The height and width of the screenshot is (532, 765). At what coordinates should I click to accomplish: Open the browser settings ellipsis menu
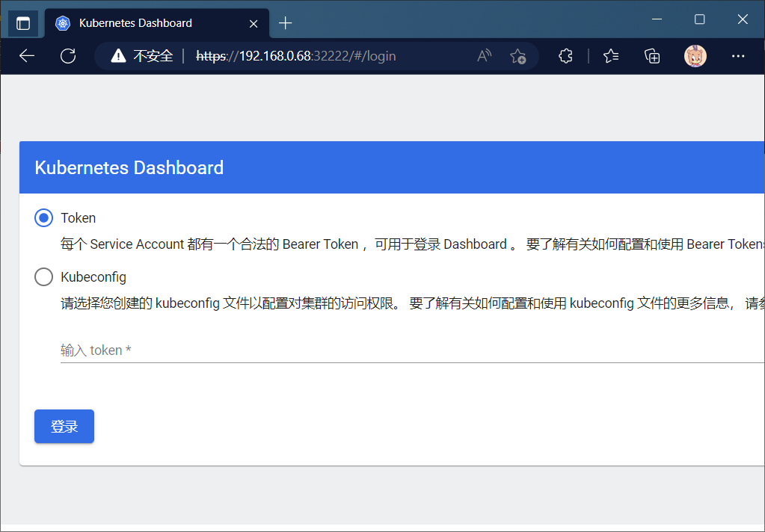738,56
